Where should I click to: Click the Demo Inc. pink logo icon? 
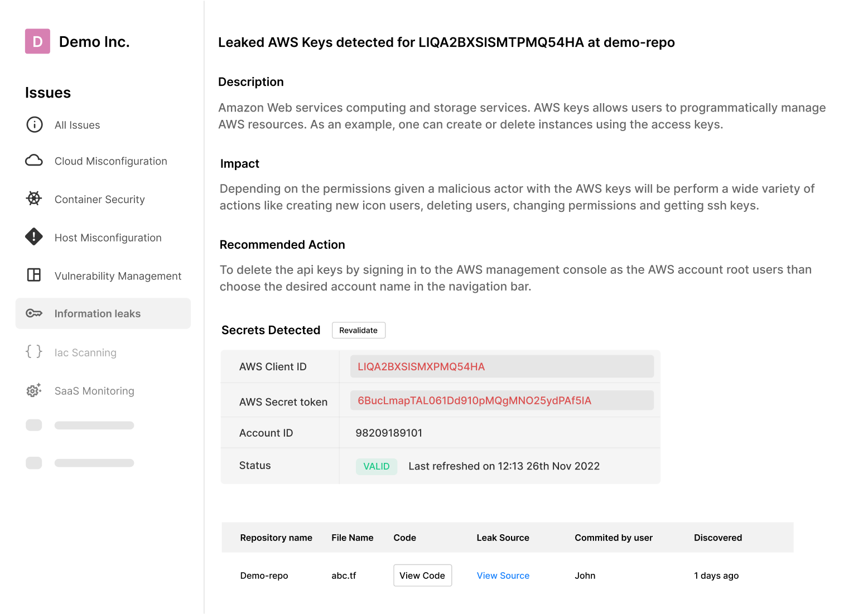pyautogui.click(x=37, y=41)
